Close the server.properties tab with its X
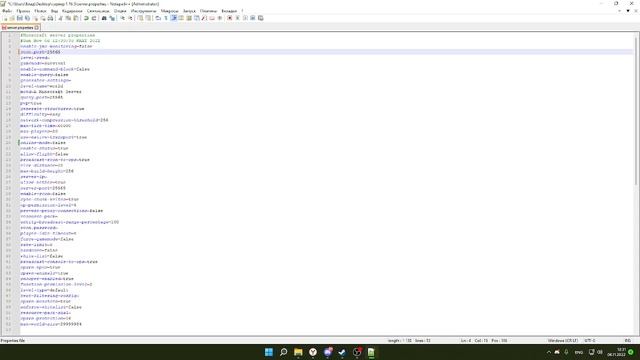Viewport: 640px width, 360px height. 37,27
